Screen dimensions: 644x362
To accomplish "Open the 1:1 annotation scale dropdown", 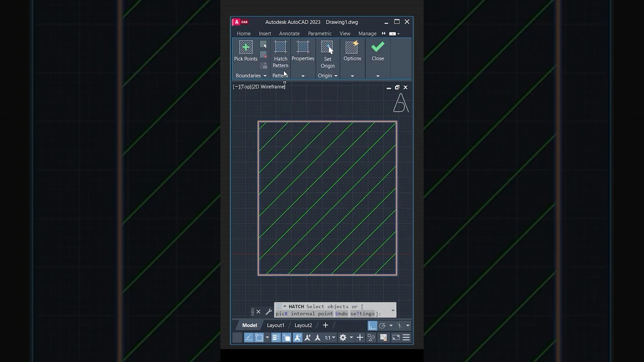I will click(x=330, y=337).
